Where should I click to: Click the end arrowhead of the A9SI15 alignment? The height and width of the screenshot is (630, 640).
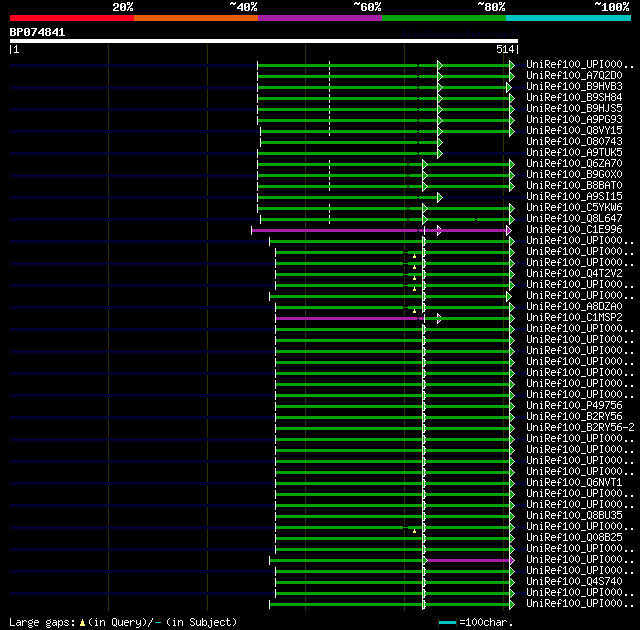(x=440, y=197)
